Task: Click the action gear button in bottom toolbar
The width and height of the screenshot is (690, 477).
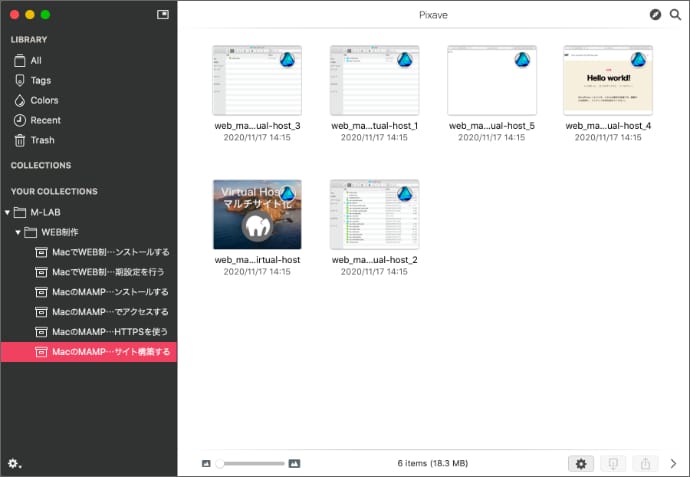Action: pyautogui.click(x=580, y=463)
